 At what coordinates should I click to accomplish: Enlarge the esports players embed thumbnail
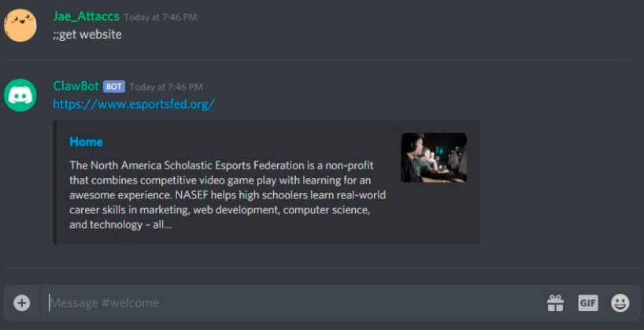tap(434, 158)
